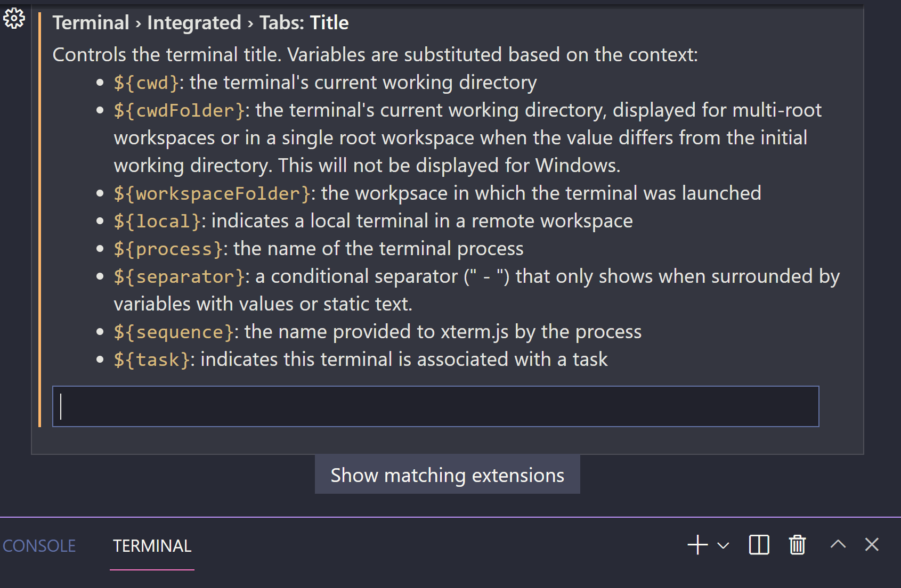
Task: Close the panel with the X icon
Action: coord(871,545)
